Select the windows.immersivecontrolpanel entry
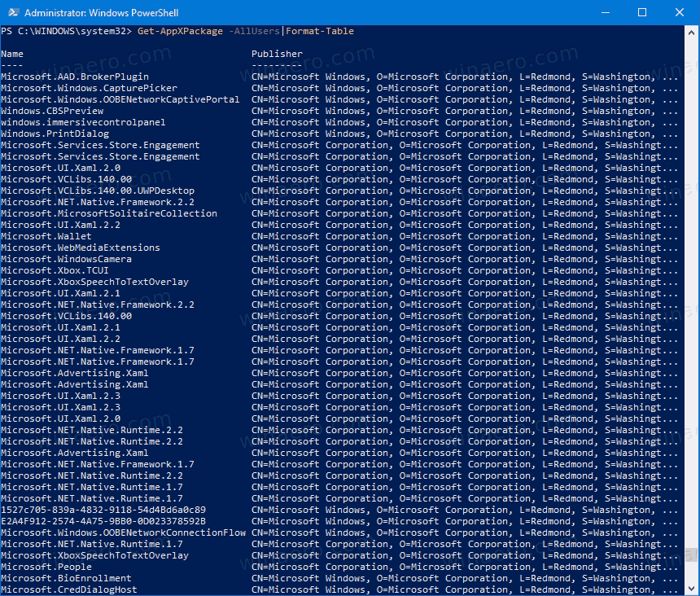 point(81,121)
